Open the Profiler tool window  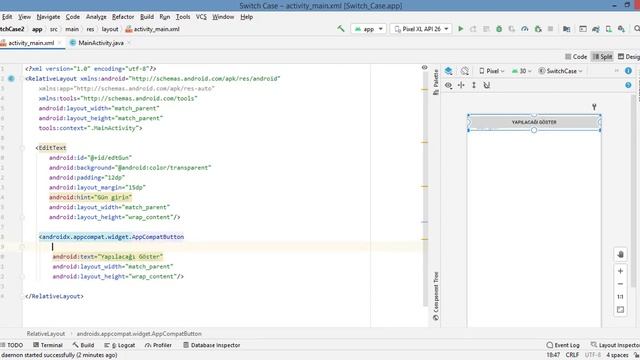(158, 345)
